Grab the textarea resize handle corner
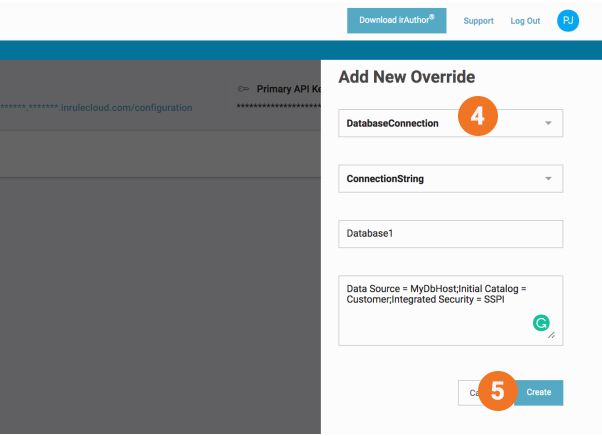 pos(552,335)
